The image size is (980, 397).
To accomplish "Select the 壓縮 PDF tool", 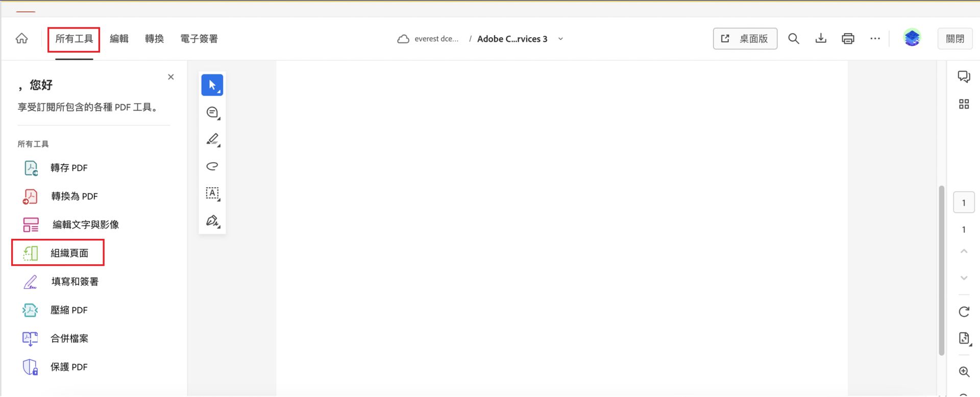I will click(56, 310).
